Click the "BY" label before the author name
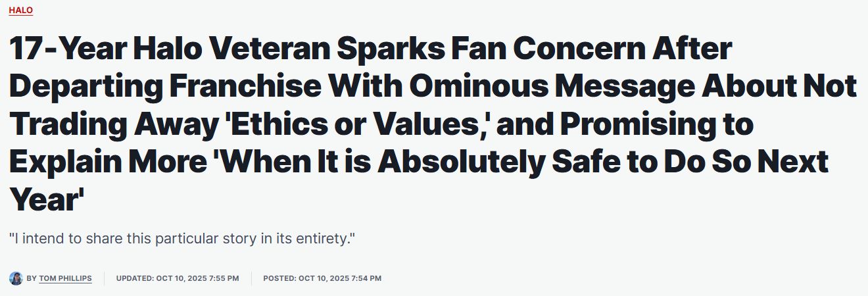Image resolution: width=868 pixels, height=296 pixels. coord(32,278)
